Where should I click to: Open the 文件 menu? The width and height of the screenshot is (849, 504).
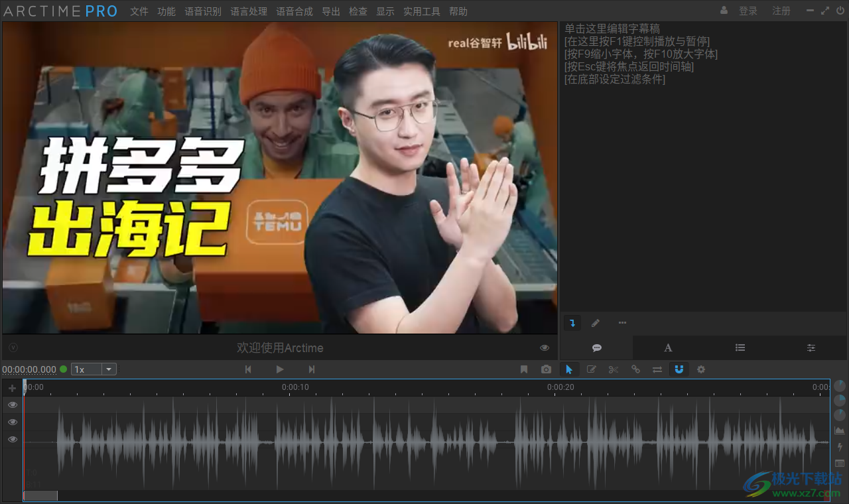139,11
